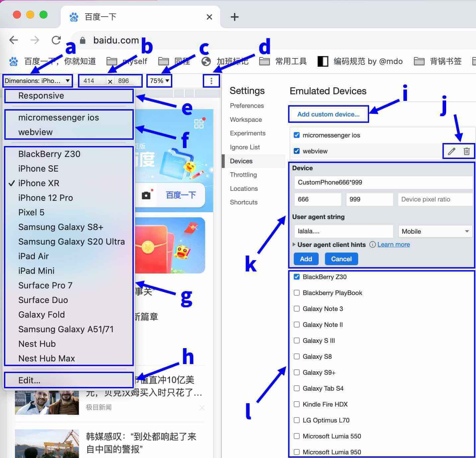476x458 pixels.
Task: Click the viewport width field 414
Action: coord(93,81)
